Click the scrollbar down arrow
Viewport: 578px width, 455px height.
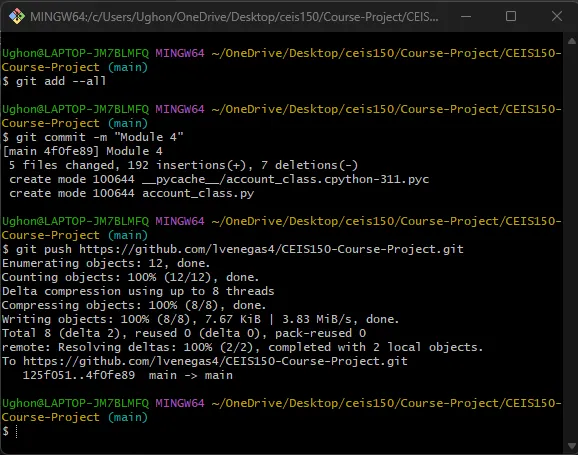[572, 446]
